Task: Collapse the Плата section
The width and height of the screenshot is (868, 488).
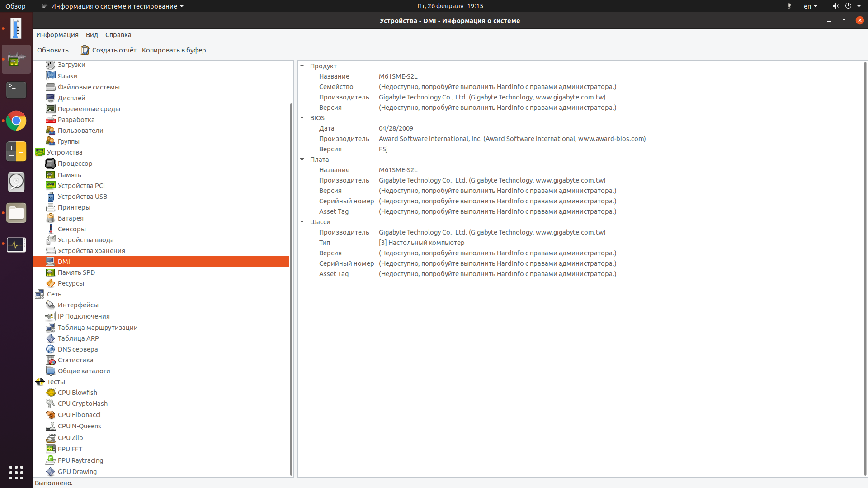Action: pos(302,160)
